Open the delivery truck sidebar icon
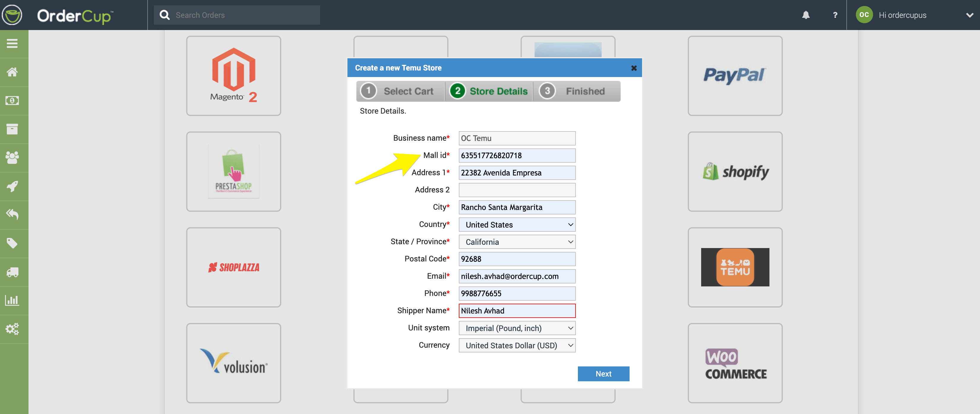This screenshot has height=414, width=980. click(x=12, y=272)
